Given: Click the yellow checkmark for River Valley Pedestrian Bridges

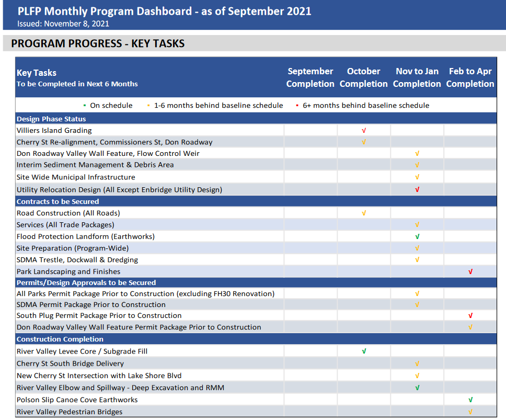Looking at the screenshot, I should 470,412.
